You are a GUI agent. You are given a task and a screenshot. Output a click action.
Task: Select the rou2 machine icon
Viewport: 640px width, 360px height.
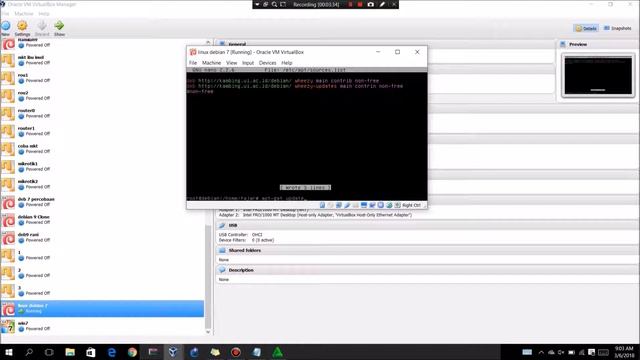8,96
